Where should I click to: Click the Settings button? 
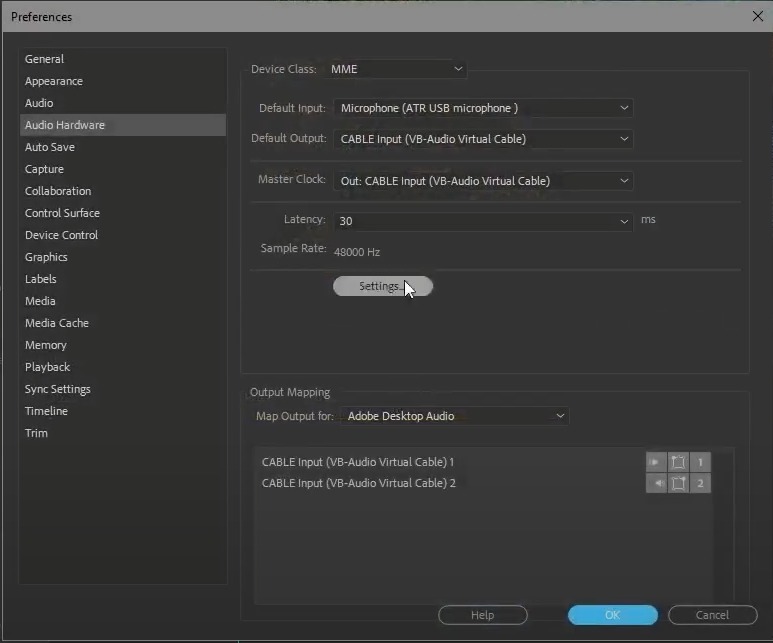click(382, 287)
